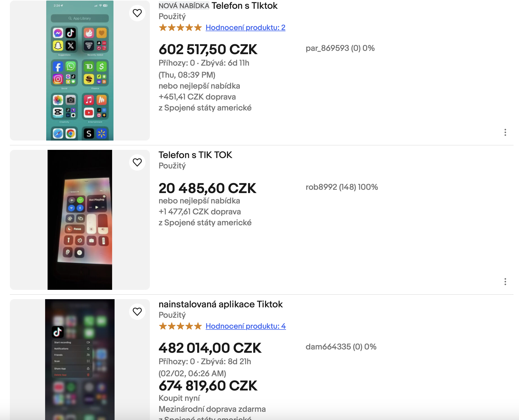Toggle watchlist heart on nainstalovaná aplikace Tiktok
This screenshot has width=519, height=420.
coord(137,311)
